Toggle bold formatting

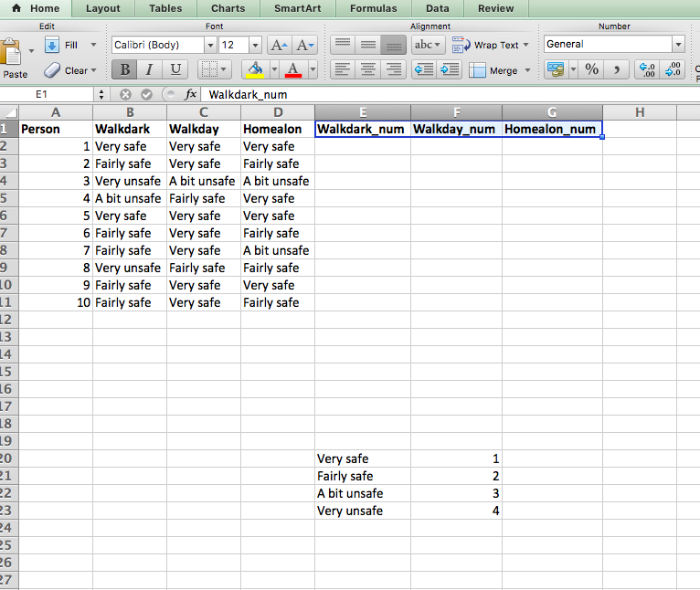(123, 69)
